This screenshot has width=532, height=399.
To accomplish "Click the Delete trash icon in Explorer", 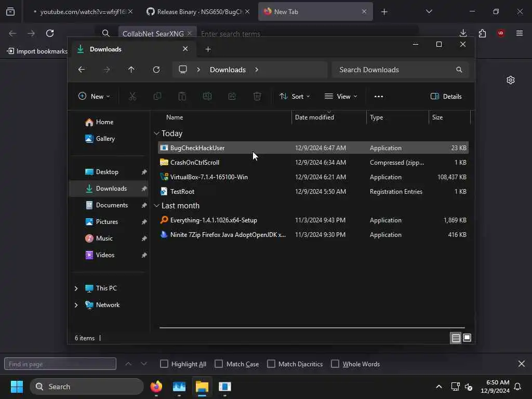I will tap(257, 96).
